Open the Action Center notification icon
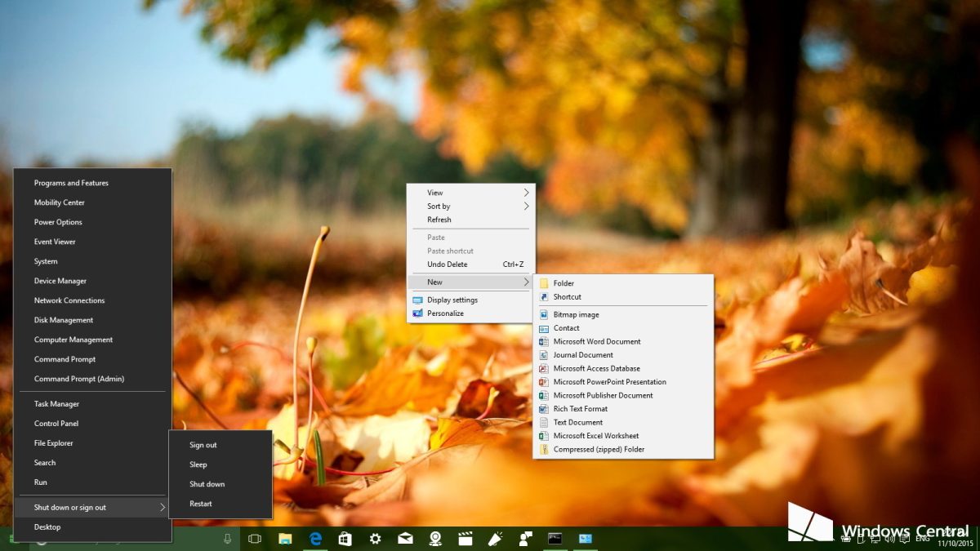Screen dimensions: 980x551 (904, 540)
